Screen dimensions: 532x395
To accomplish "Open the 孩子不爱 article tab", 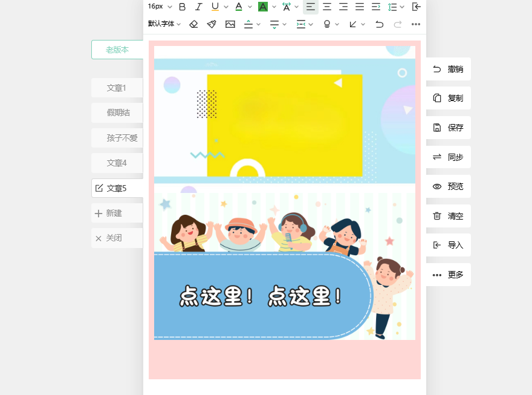I will point(117,138).
